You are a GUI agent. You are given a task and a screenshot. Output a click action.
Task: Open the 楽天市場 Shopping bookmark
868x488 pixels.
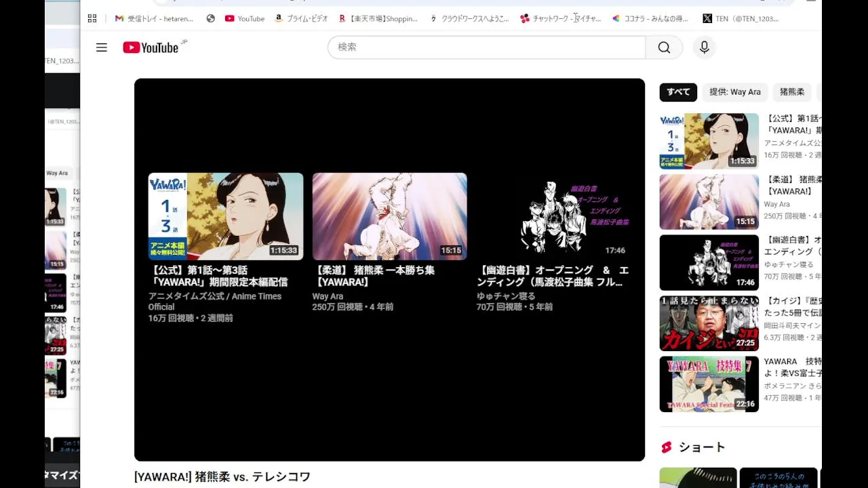(x=378, y=18)
